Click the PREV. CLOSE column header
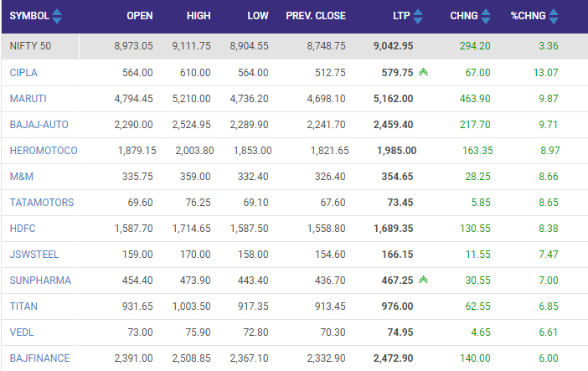Screen dimensions: 588x371 (315, 16)
